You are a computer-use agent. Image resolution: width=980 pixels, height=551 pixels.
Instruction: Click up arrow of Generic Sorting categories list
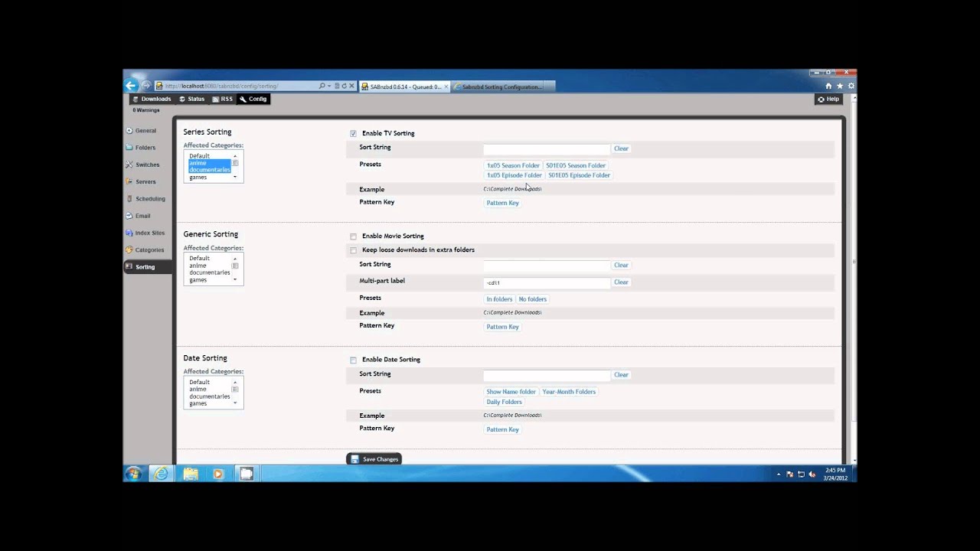(x=235, y=258)
